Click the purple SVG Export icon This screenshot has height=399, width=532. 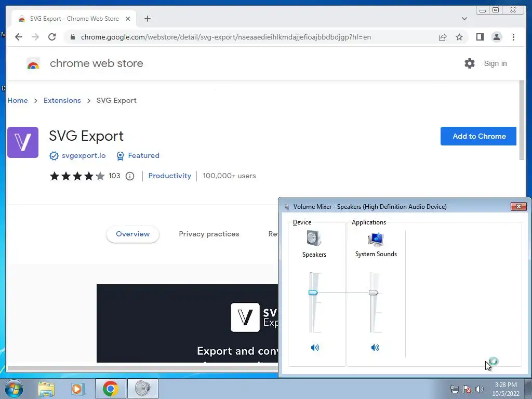coord(23,142)
